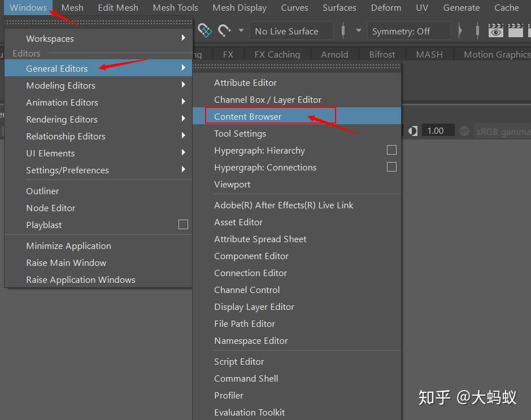Screen dimensions: 531x420
Task: Open the Namespace Editor
Action: pyautogui.click(x=297, y=340)
